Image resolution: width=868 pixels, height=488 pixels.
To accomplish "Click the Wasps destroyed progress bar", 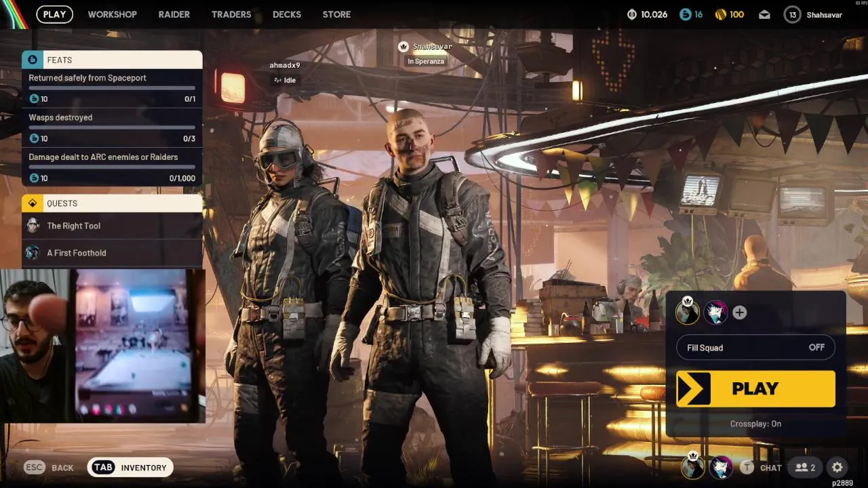I will (112, 127).
